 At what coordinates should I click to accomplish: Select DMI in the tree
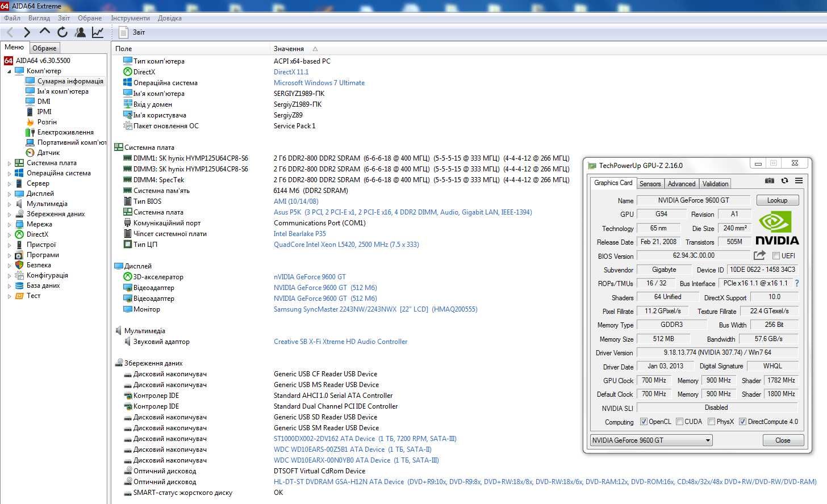click(x=44, y=102)
